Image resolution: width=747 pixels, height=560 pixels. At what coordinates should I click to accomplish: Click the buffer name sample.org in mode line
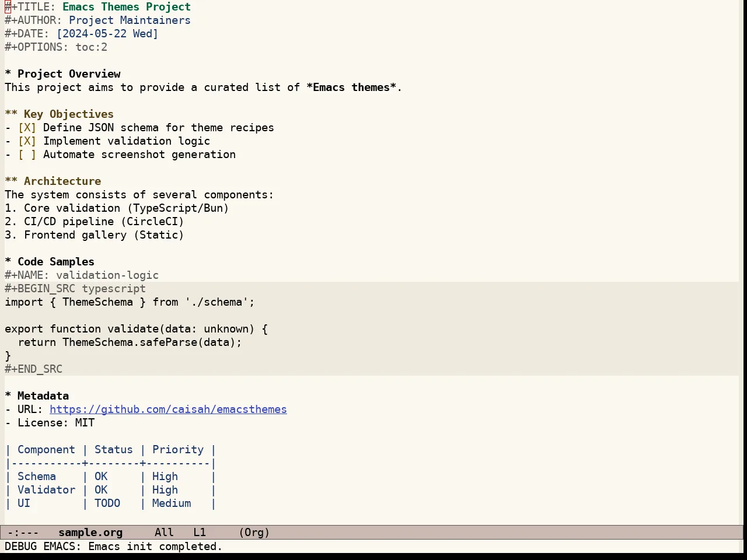pos(90,533)
